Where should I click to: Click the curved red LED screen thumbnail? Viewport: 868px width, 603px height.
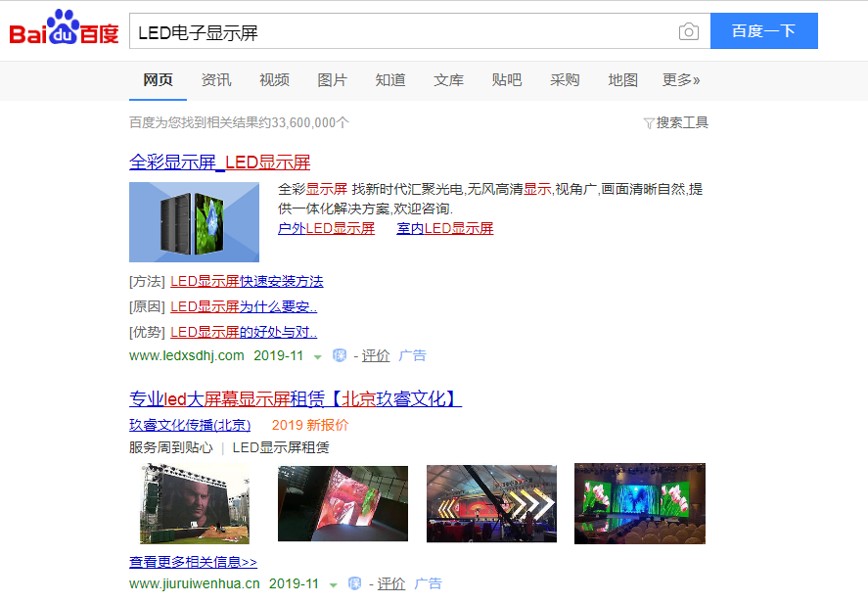[x=343, y=503]
